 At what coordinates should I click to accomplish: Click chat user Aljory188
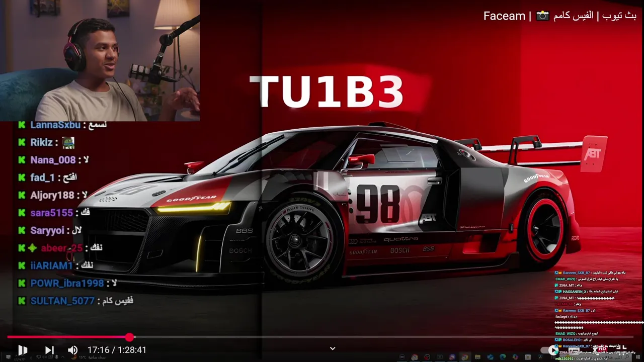(x=52, y=195)
